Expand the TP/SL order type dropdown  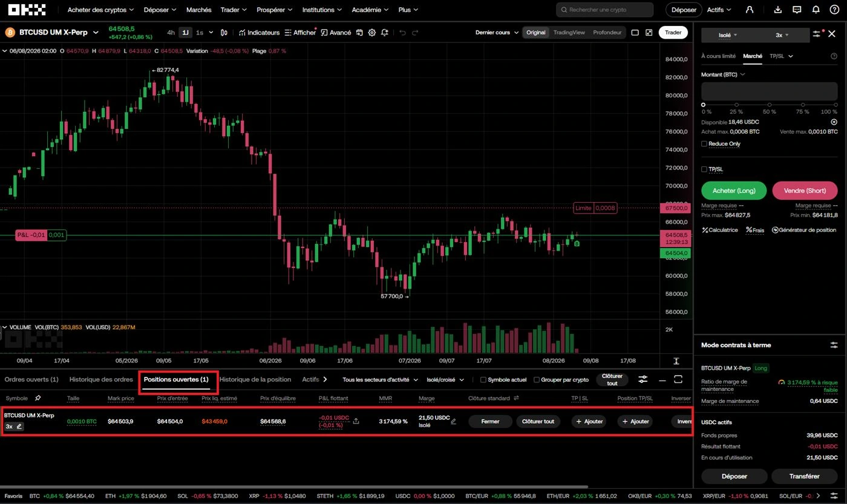pyautogui.click(x=781, y=56)
